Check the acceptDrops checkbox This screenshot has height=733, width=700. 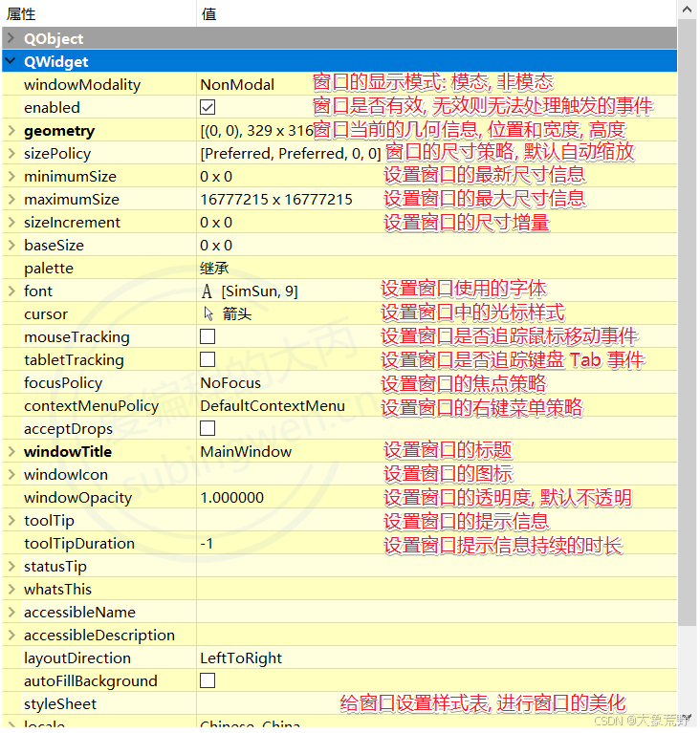click(208, 428)
